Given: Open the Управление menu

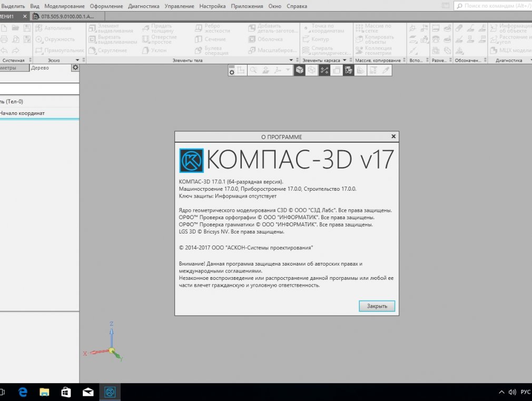Looking at the screenshot, I should tap(179, 6).
